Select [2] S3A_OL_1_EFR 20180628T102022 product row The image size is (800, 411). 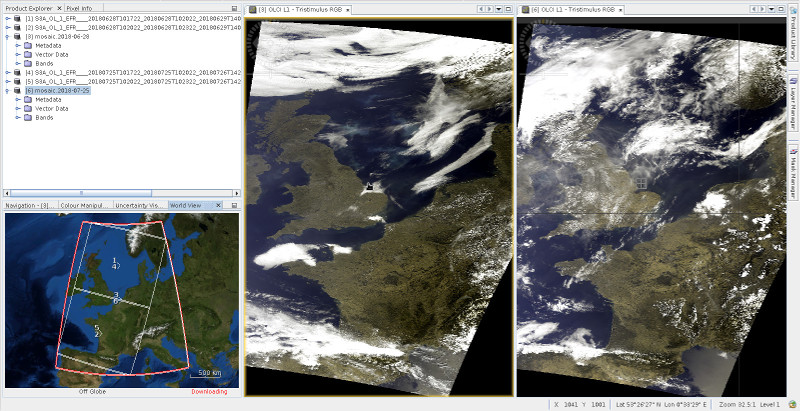point(133,28)
